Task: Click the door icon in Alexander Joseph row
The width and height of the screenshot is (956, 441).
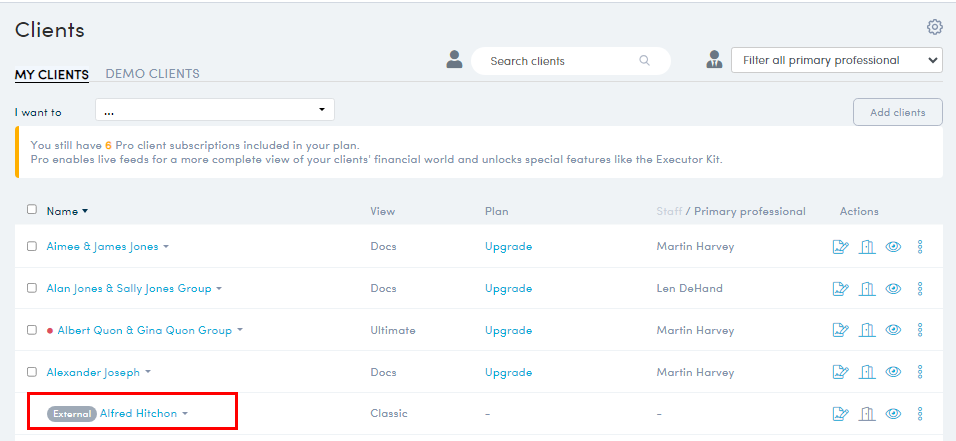Action: click(x=867, y=372)
